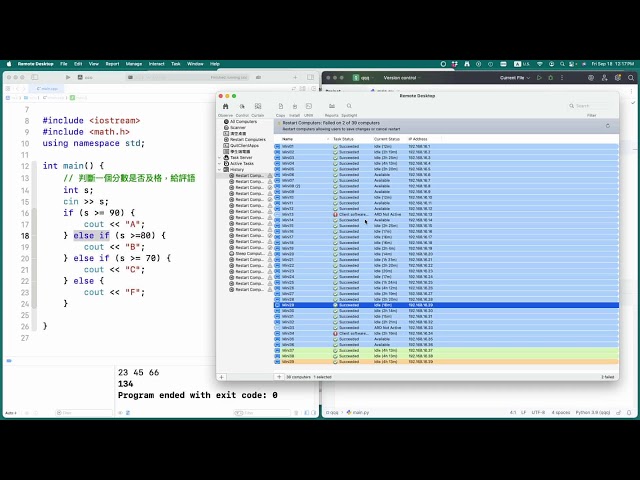Open the Report menu
The height and width of the screenshot is (480, 640).
112,64
